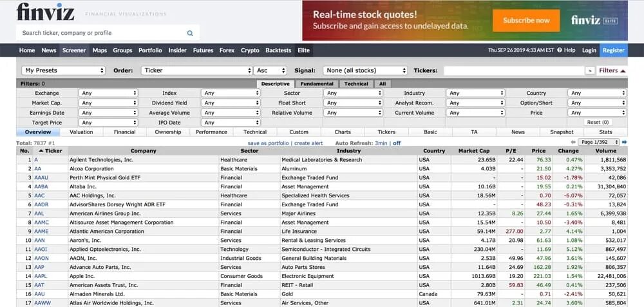Open the Order Ticker dropdown
Image resolution: width=644 pixels, height=307 pixels.
click(196, 70)
